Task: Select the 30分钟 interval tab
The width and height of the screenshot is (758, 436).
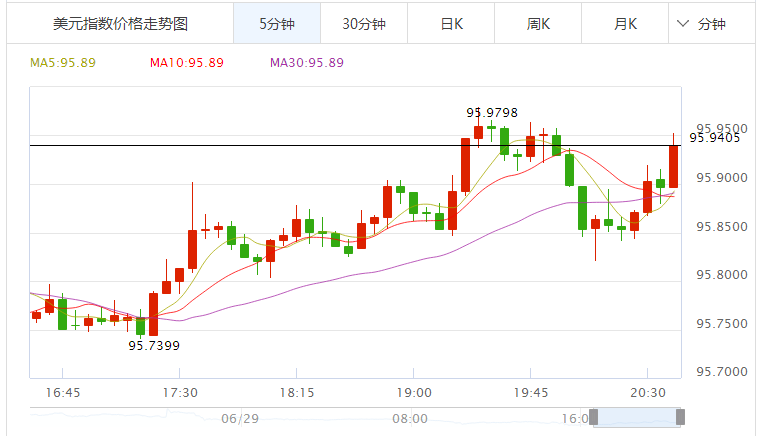Action: [x=363, y=24]
